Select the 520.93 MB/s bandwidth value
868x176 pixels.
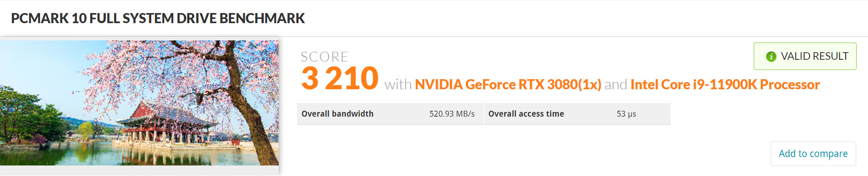pyautogui.click(x=451, y=114)
